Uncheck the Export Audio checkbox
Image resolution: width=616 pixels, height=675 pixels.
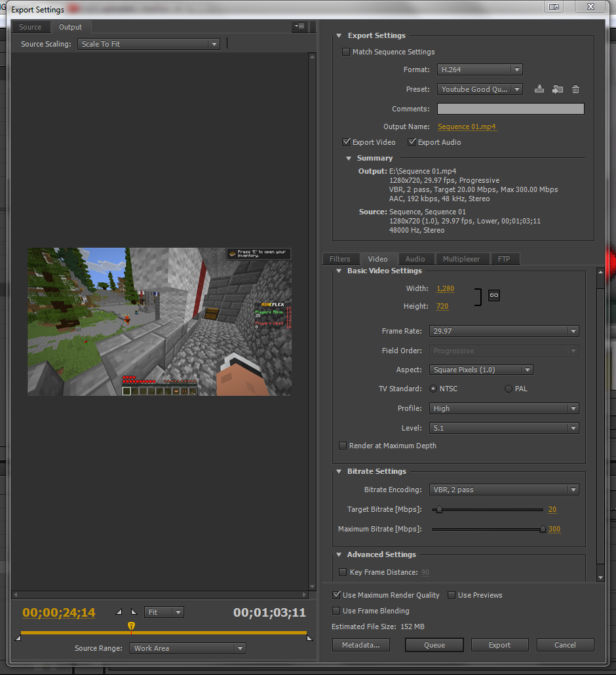[x=412, y=142]
